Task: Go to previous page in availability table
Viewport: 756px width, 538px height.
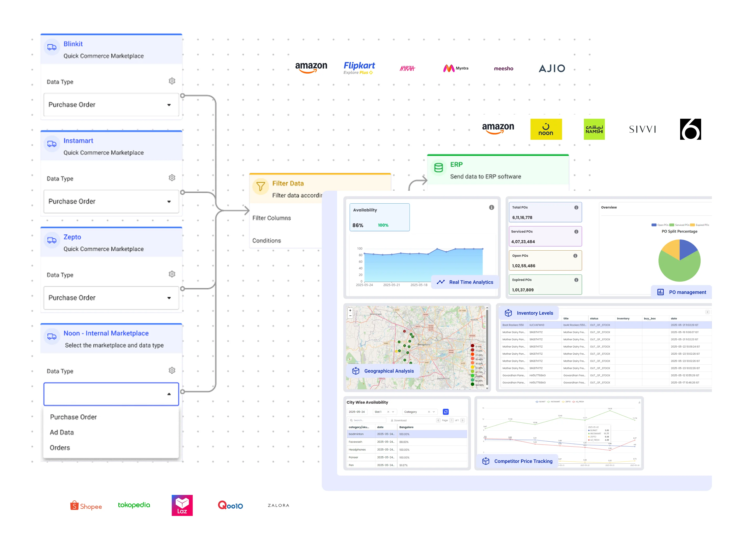Action: pos(438,420)
